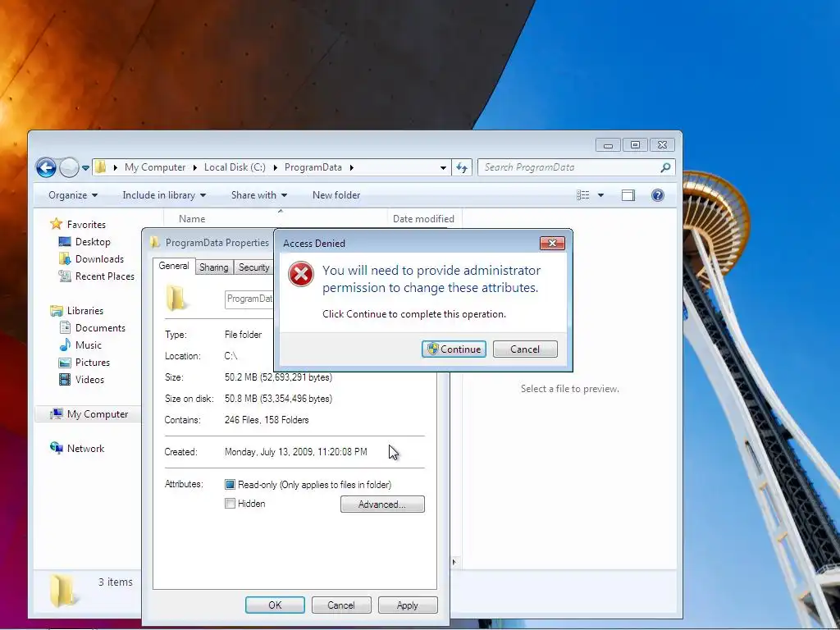Click the Explorer forward arrow button
840x630 pixels.
pyautogui.click(x=69, y=167)
